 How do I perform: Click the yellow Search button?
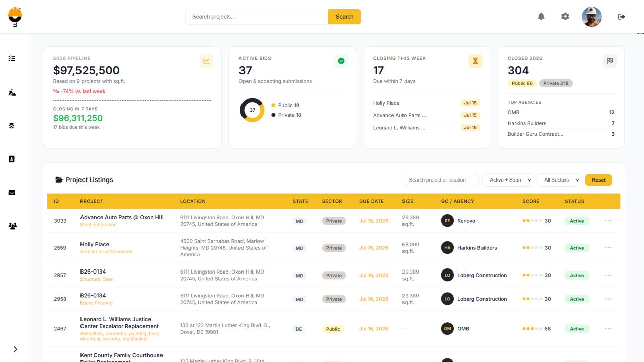345,17
